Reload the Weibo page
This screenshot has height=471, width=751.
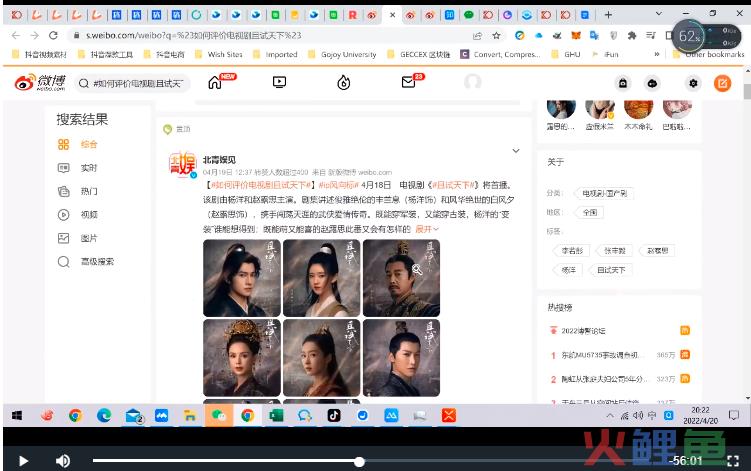(53, 35)
